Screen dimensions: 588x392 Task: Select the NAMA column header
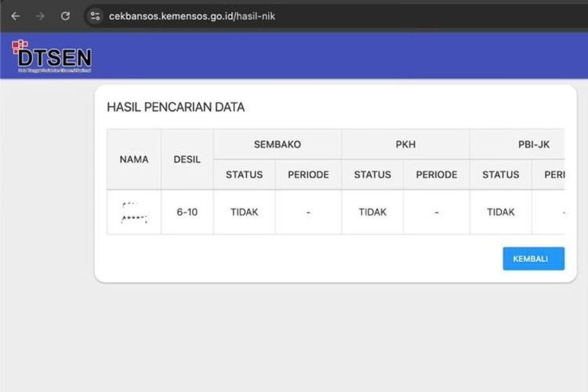(x=134, y=159)
